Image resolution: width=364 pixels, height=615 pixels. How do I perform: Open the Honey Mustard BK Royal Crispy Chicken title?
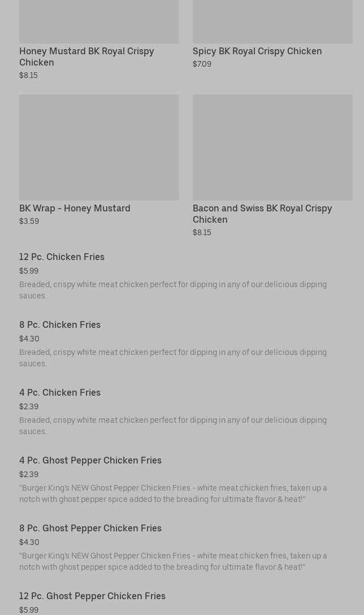pos(86,57)
